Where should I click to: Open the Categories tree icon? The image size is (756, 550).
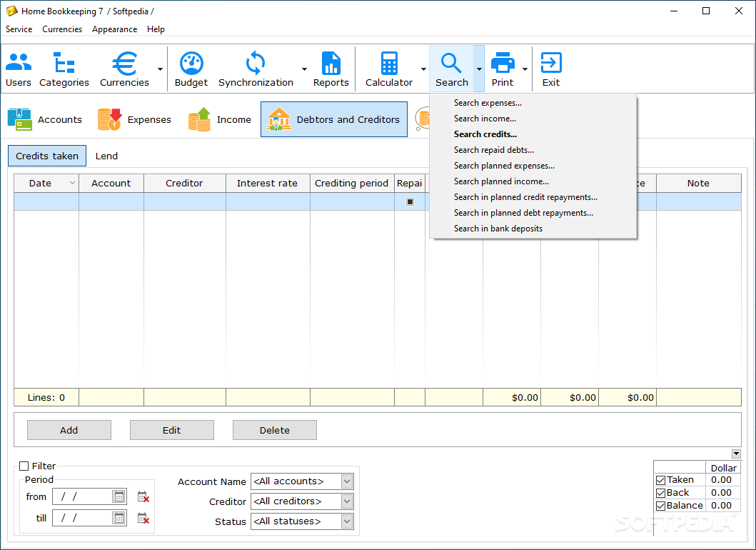click(x=64, y=69)
